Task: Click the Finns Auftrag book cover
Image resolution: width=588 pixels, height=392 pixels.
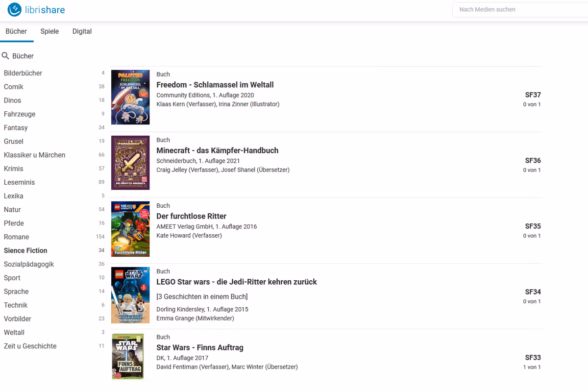Action: [x=128, y=357]
